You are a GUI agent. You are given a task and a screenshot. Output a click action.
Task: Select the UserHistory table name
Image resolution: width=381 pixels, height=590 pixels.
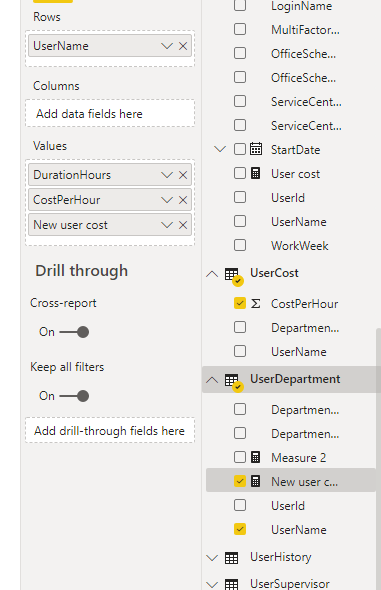[281, 557]
